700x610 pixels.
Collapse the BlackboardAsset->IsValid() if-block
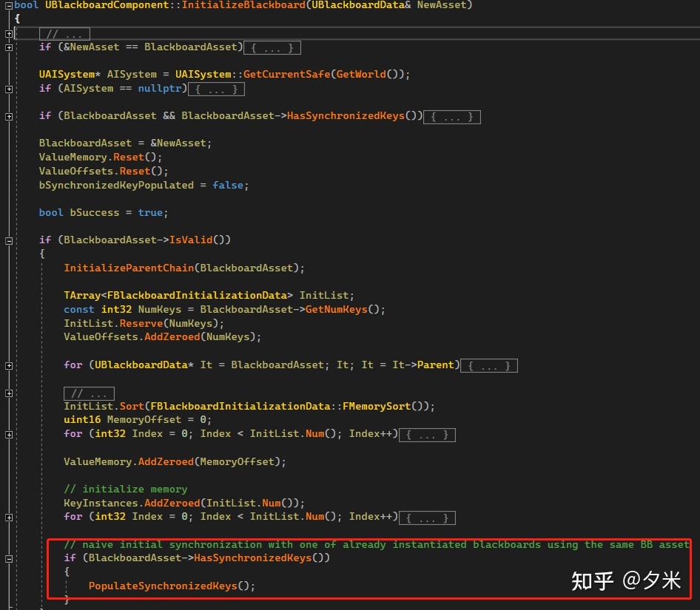click(x=8, y=241)
